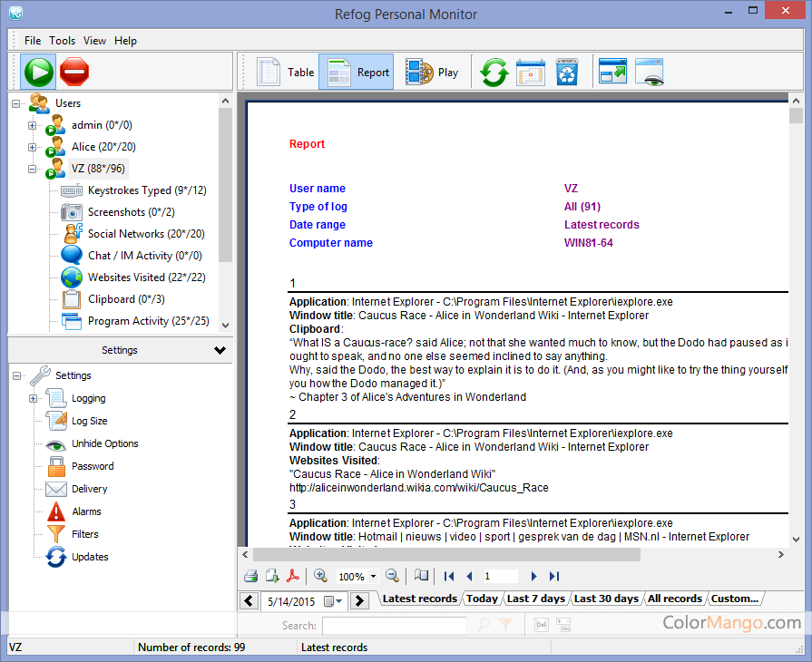Print the report using the printer icon
812x662 pixels.
click(251, 576)
